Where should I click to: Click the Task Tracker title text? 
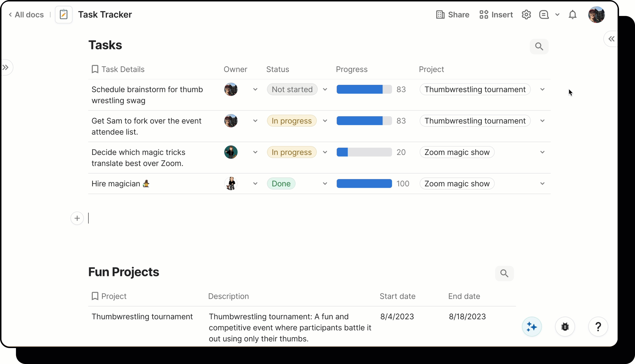(105, 15)
